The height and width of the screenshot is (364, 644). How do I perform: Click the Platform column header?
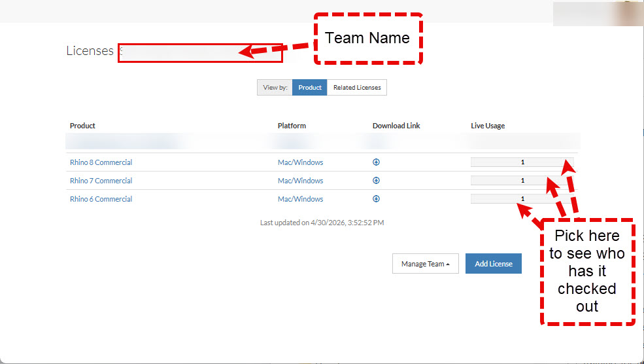click(x=292, y=126)
